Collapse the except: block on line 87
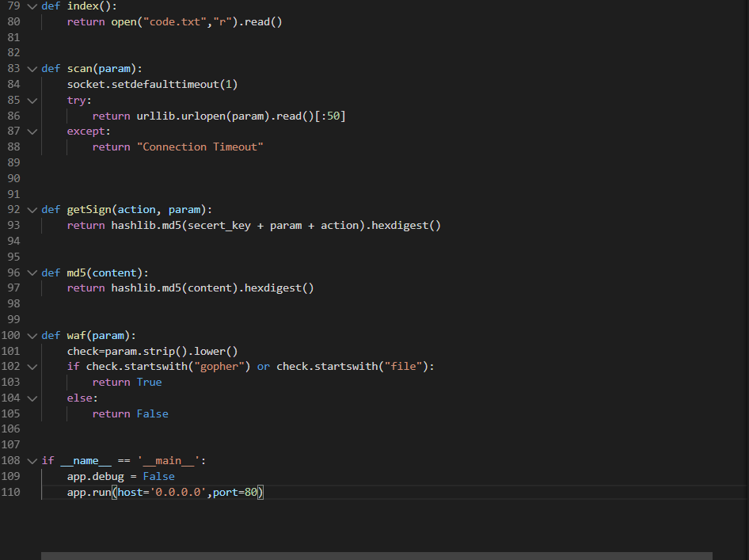The image size is (749, 560). (x=32, y=131)
